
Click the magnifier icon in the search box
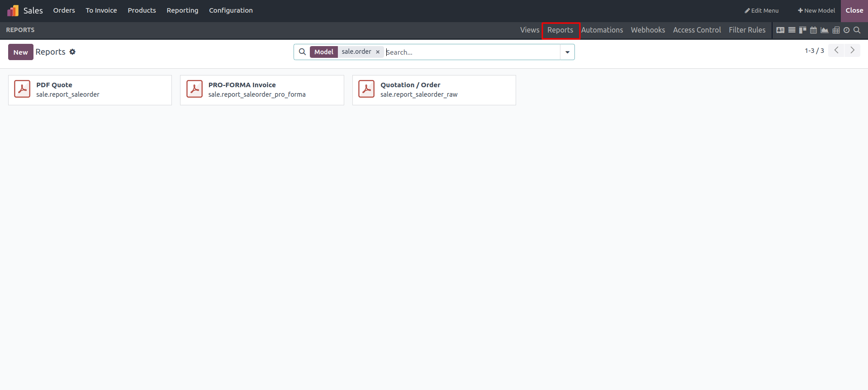[x=303, y=52]
